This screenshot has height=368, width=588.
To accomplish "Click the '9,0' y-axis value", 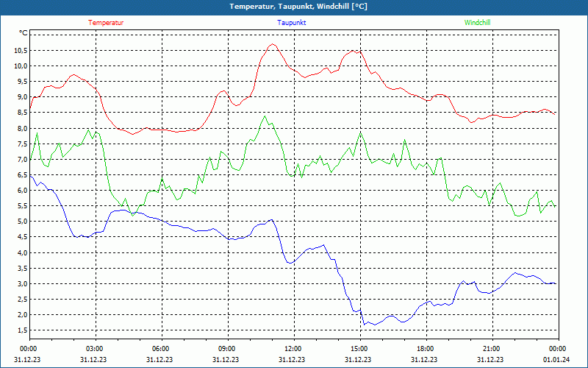I will 23,97.
